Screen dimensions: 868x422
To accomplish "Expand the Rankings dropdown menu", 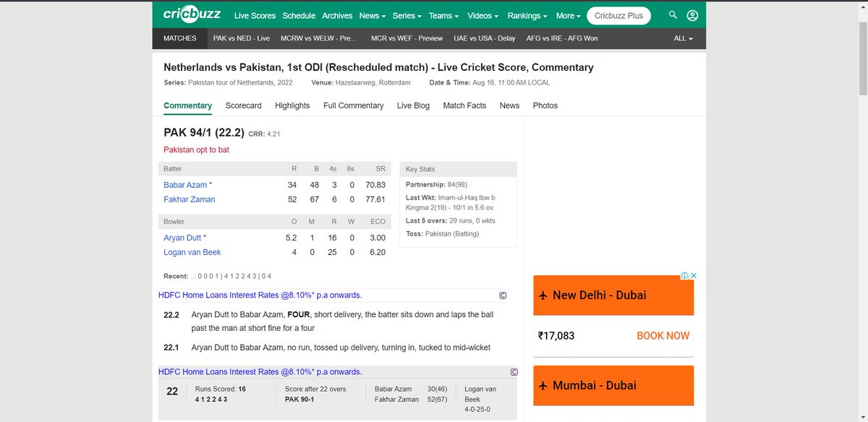I will 527,15.
